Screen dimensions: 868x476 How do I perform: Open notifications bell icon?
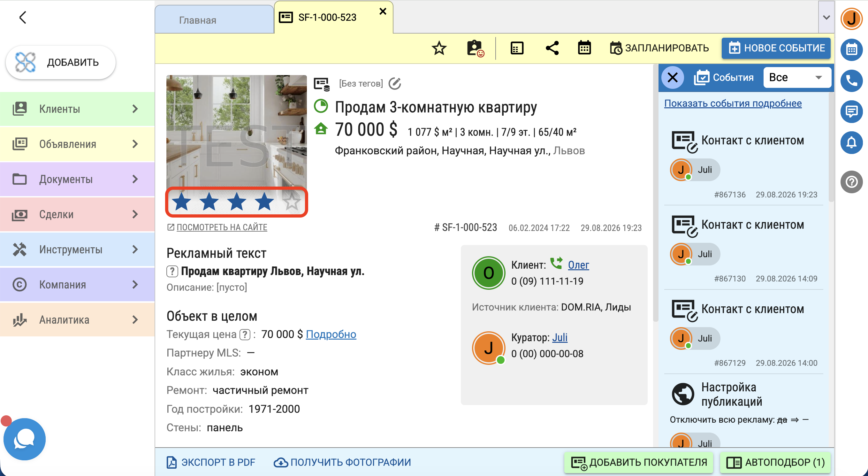[x=851, y=142]
